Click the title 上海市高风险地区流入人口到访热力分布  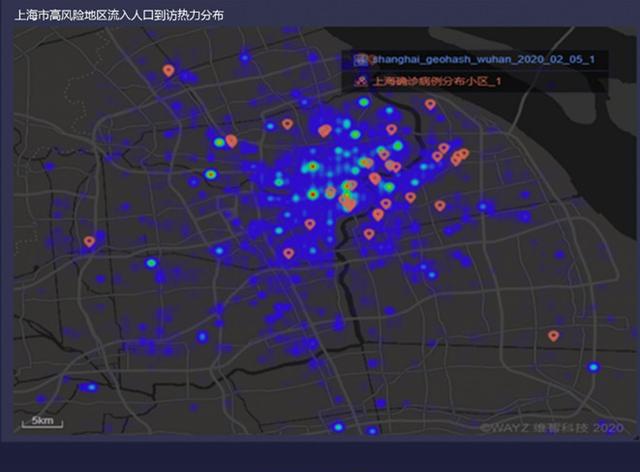(x=119, y=17)
